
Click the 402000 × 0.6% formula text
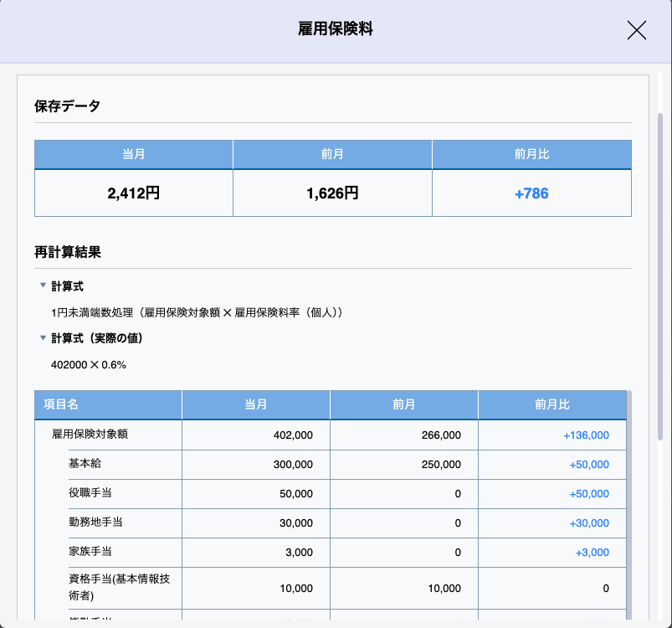click(89, 365)
